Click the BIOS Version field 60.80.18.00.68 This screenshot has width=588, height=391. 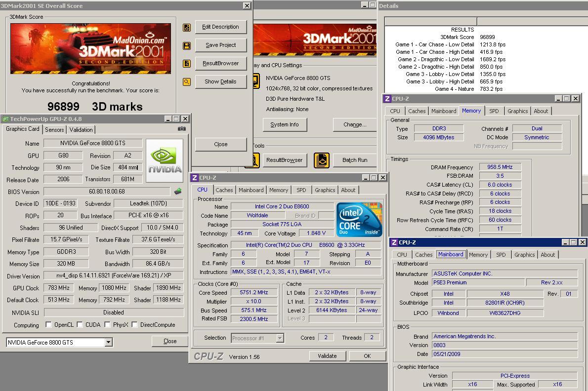107,192
